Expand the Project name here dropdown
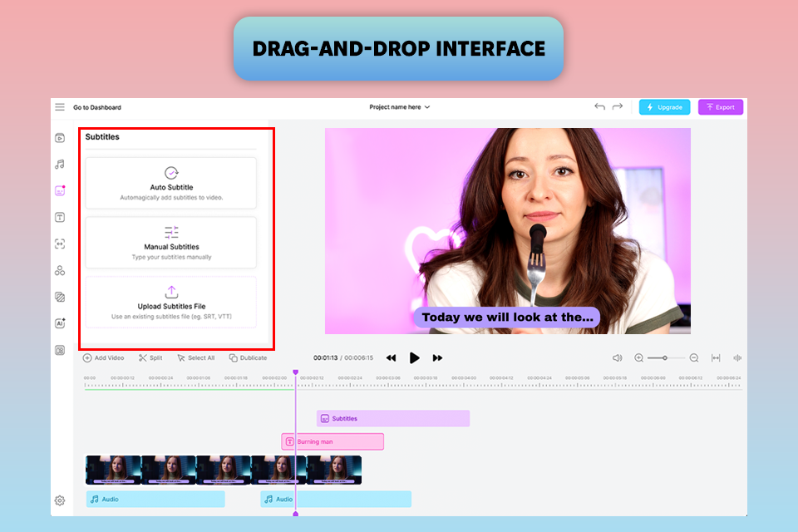 pyautogui.click(x=400, y=107)
